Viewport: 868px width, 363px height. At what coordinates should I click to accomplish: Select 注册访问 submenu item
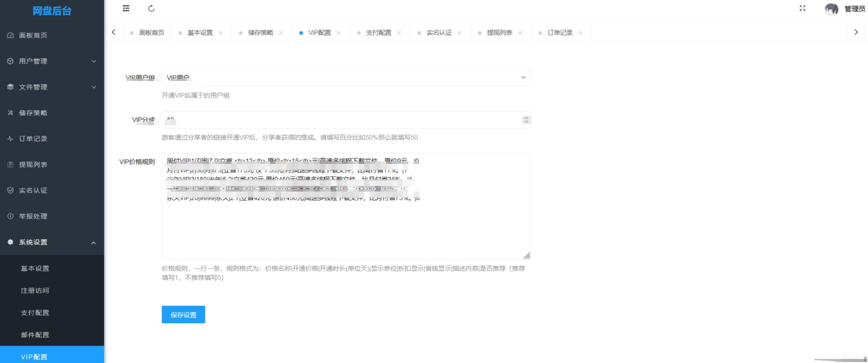tap(52, 291)
